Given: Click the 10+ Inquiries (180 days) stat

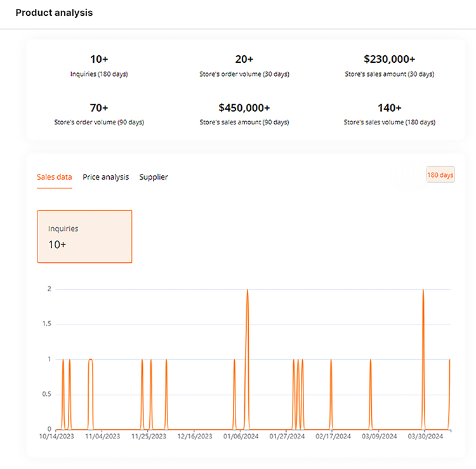Looking at the screenshot, I should (99, 65).
